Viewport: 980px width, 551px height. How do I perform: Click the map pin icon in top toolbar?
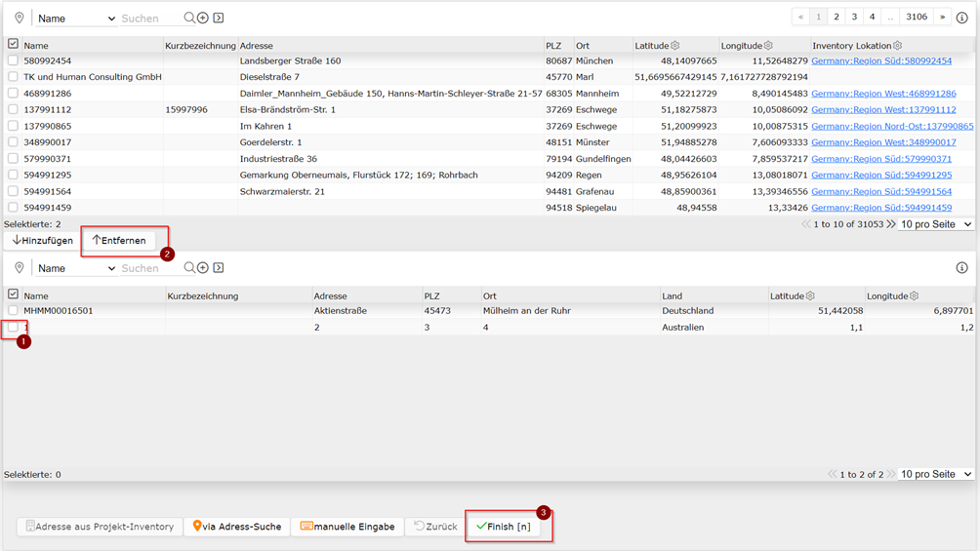pyautogui.click(x=20, y=19)
